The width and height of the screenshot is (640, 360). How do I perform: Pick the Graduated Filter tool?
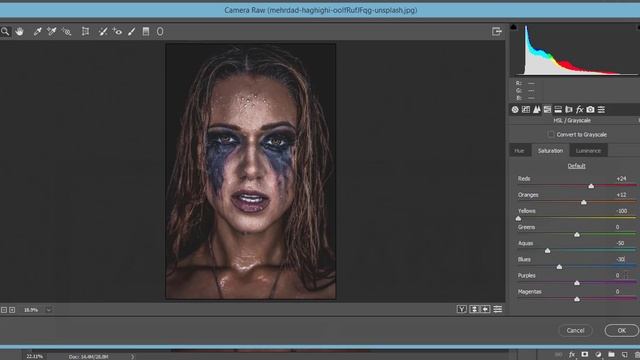pos(146,31)
